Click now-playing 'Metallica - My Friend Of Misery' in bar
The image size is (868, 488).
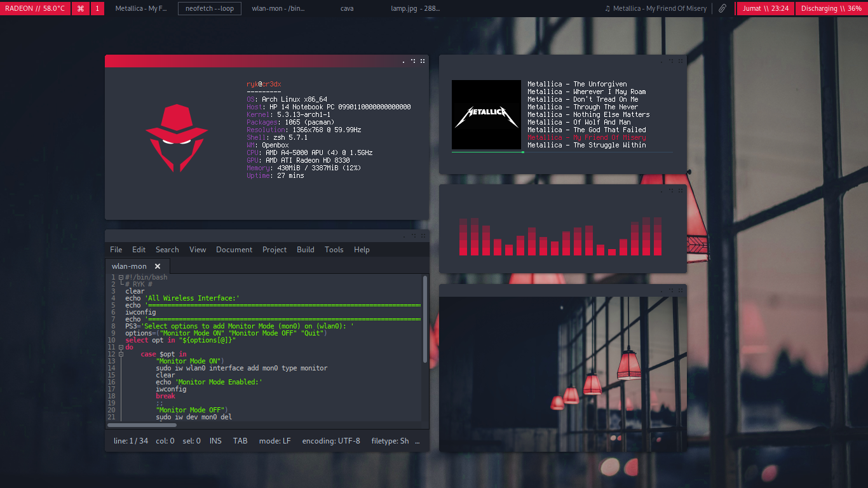click(655, 8)
